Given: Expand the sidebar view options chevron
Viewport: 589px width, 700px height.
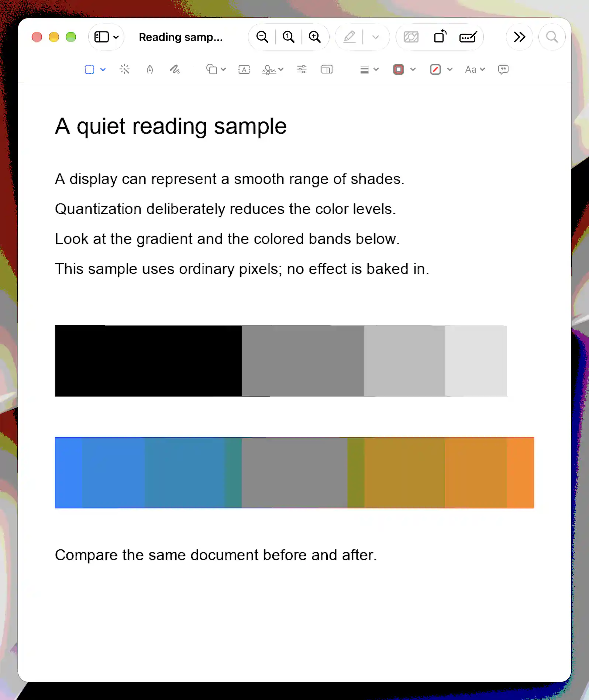Looking at the screenshot, I should [x=116, y=37].
